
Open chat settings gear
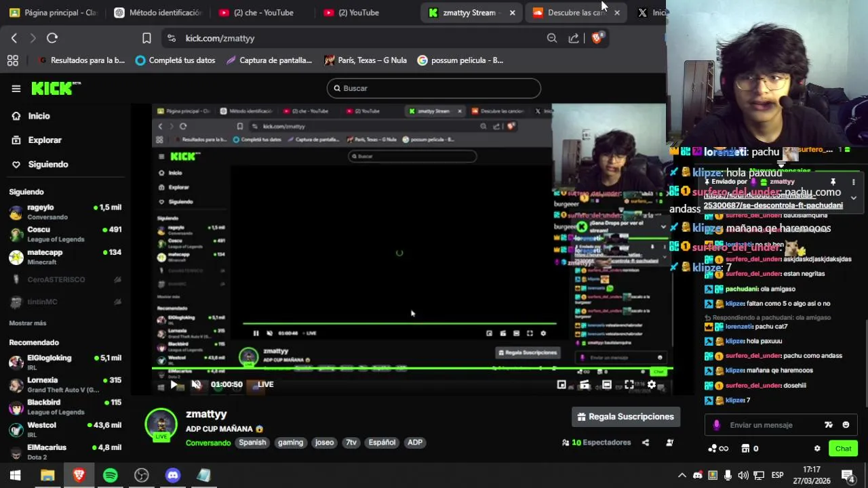point(817,449)
